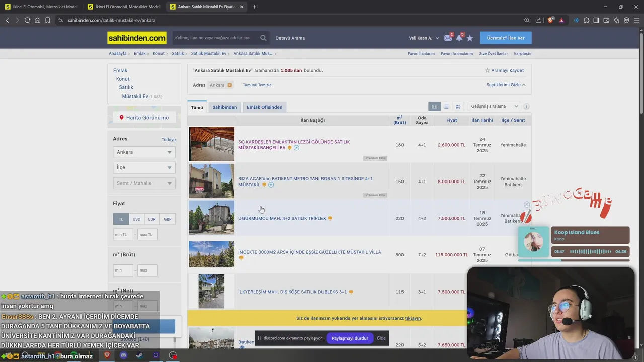Switch to the Tümü tab
Image resolution: width=644 pixels, height=362 pixels.
[x=197, y=107]
